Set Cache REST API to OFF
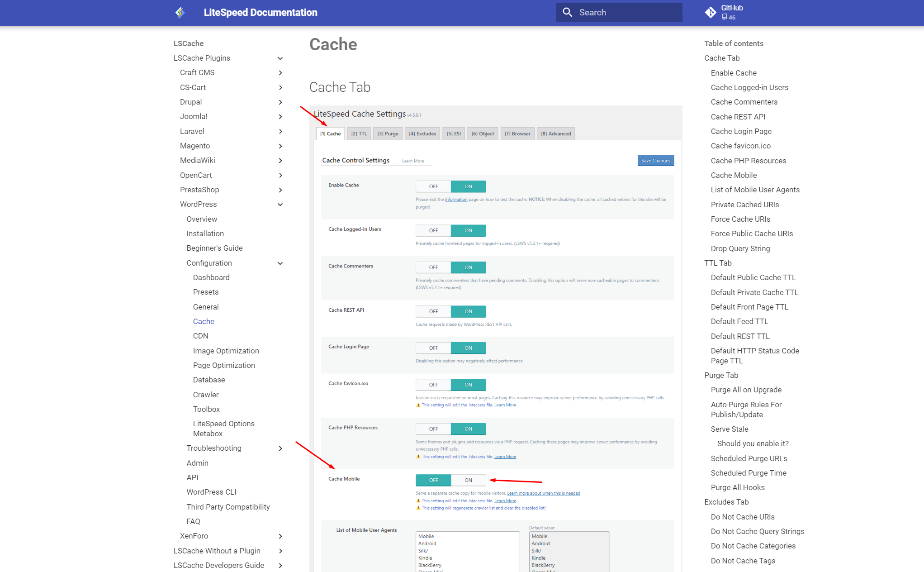 click(x=433, y=311)
